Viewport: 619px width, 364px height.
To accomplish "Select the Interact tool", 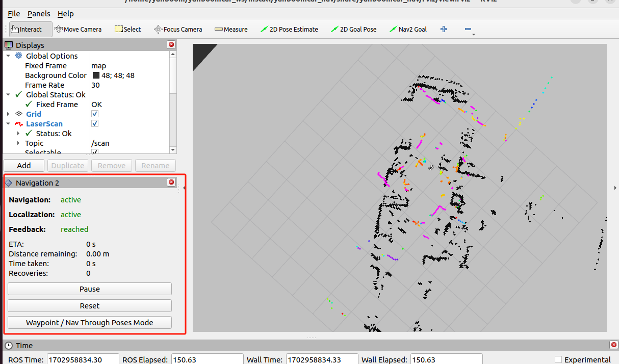I will click(31, 29).
